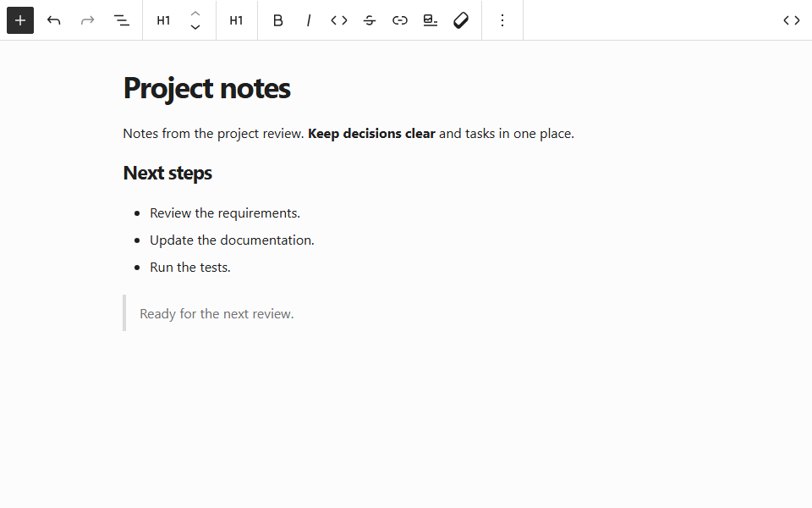Toggle bold formatting
The height and width of the screenshot is (508, 812).
(278, 20)
